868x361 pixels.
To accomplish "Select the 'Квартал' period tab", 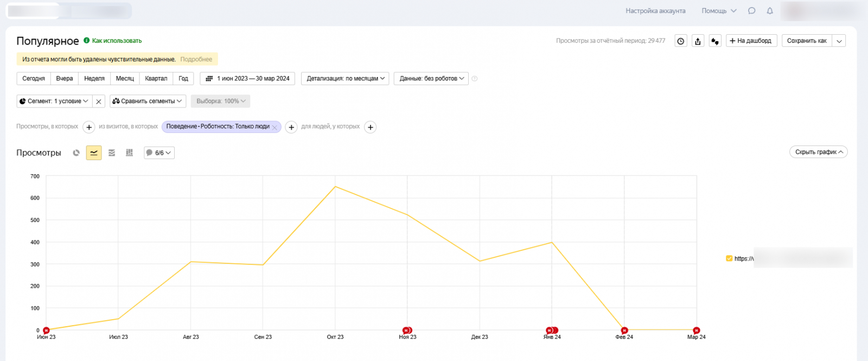I will (156, 79).
